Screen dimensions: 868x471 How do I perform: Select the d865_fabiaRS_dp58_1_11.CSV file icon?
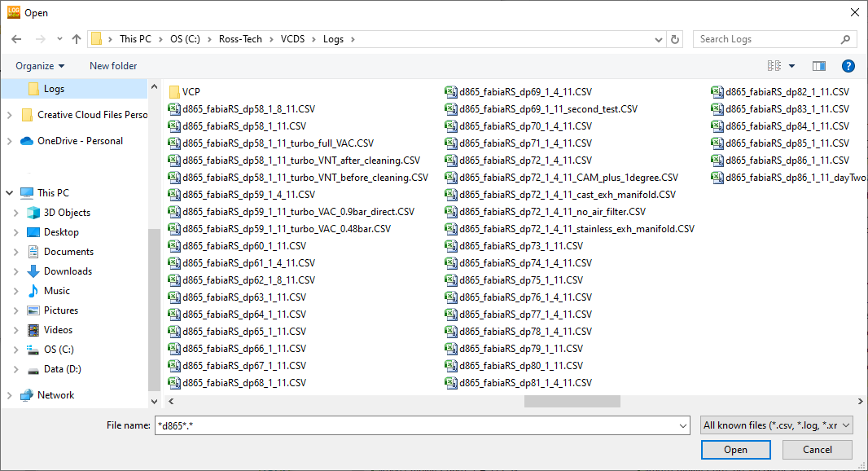tap(174, 125)
